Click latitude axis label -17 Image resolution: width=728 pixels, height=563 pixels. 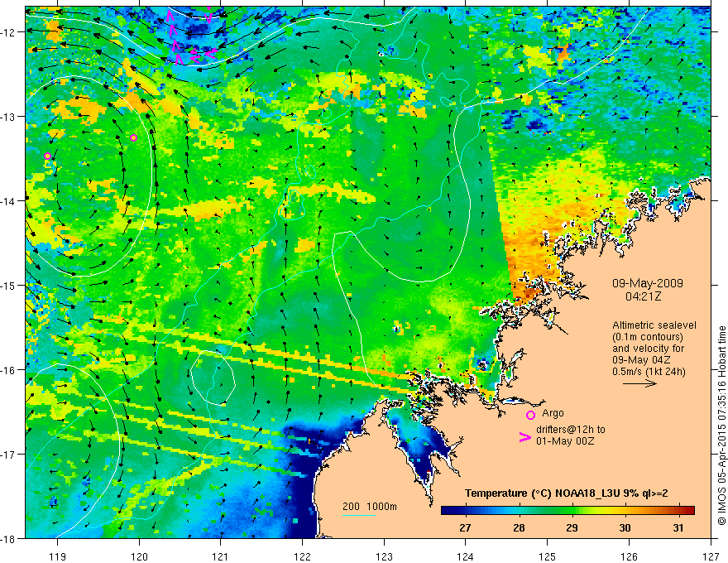[9, 455]
